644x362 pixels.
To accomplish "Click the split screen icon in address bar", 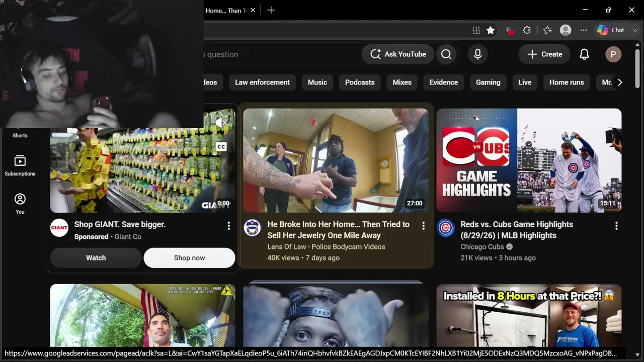I will tap(476, 30).
